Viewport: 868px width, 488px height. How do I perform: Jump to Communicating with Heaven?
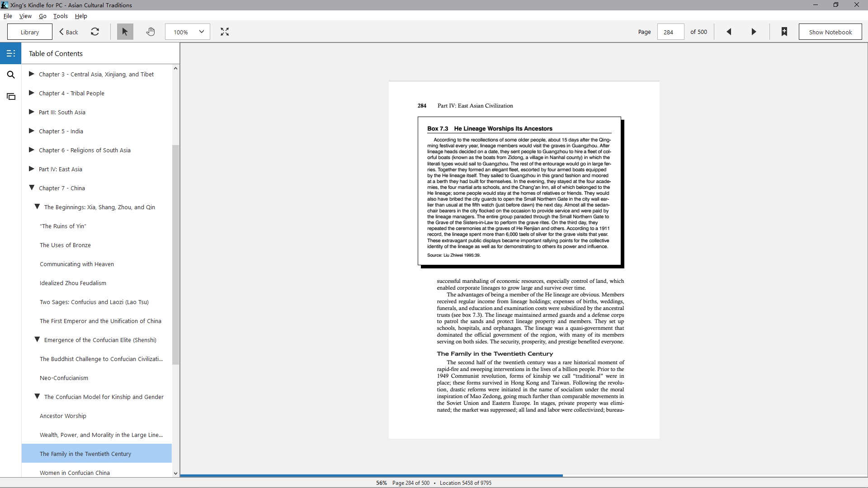(x=77, y=264)
